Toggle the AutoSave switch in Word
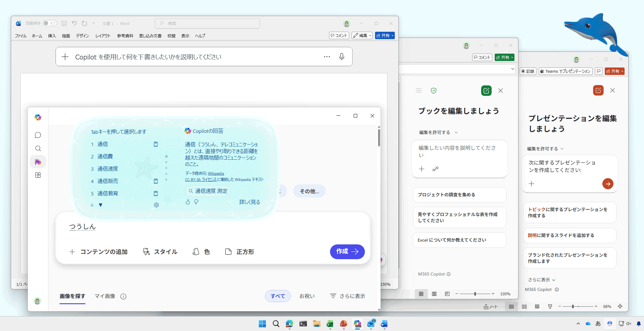This screenshot has height=331, width=644. (x=50, y=23)
